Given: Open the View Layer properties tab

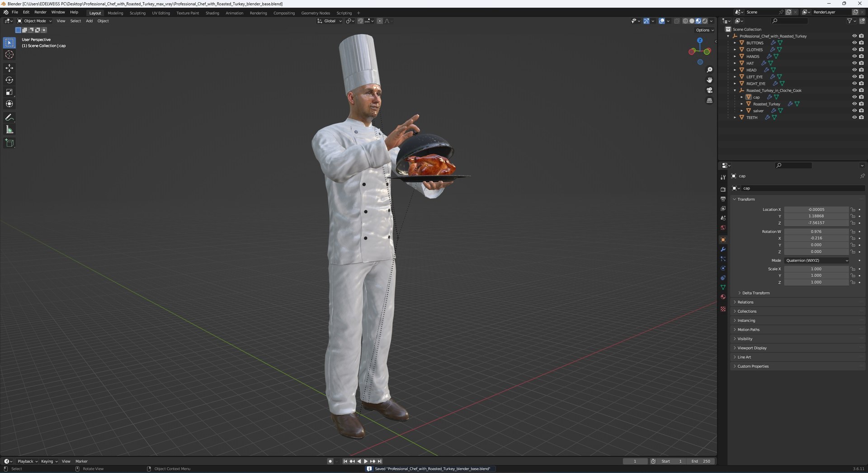Looking at the screenshot, I should pos(723,208).
